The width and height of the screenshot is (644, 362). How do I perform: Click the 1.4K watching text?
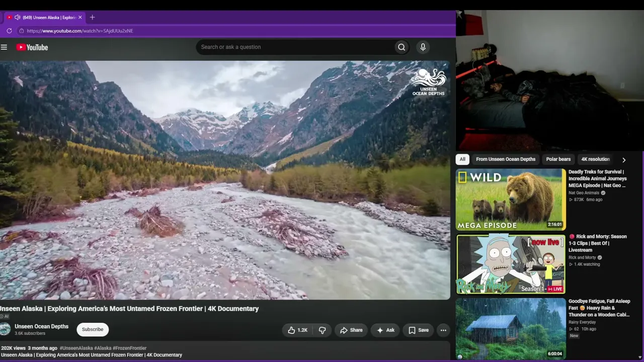[584, 264]
